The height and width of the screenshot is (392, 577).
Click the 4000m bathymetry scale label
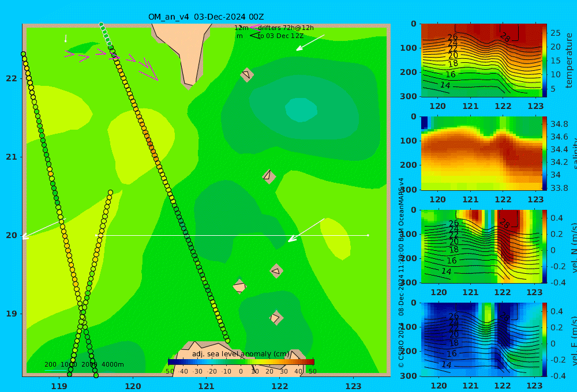pyautogui.click(x=113, y=364)
